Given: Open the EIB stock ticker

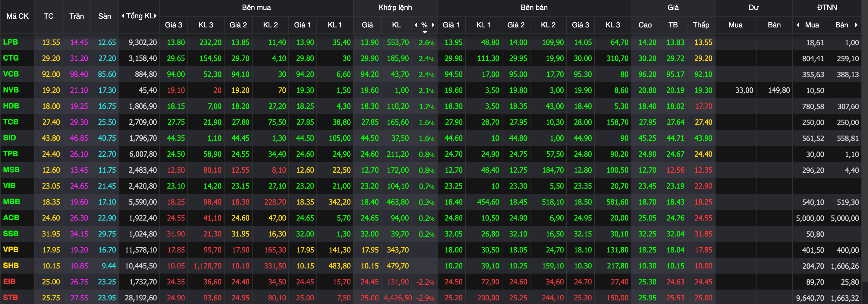Looking at the screenshot, I should coord(9,281).
